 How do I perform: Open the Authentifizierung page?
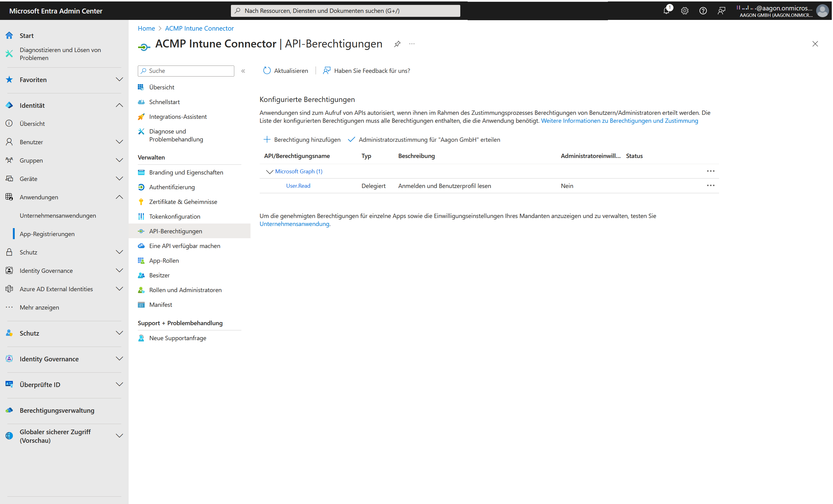[172, 187]
